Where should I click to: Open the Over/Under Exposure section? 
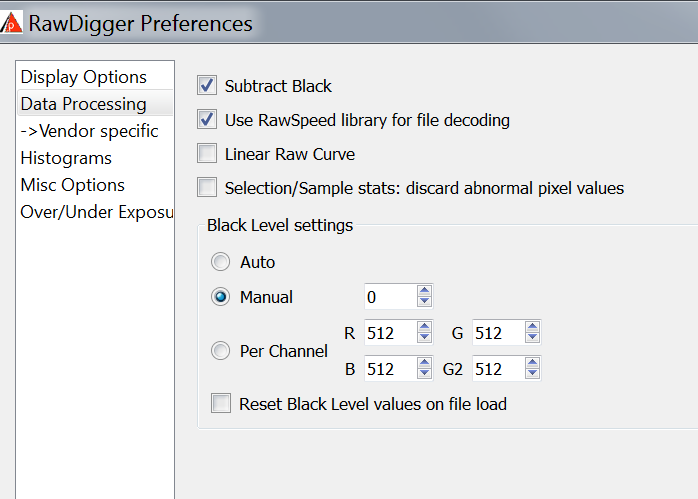pos(95,212)
